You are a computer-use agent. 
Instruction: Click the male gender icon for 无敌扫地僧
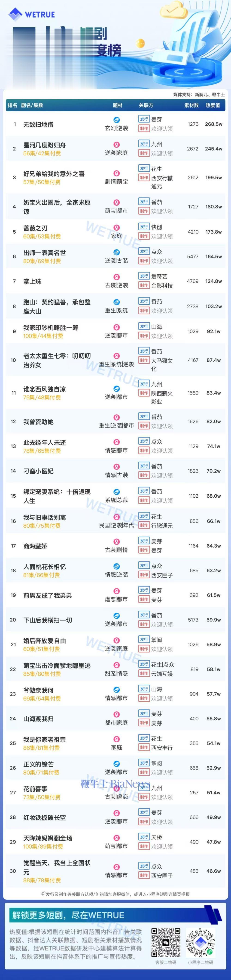point(117,120)
